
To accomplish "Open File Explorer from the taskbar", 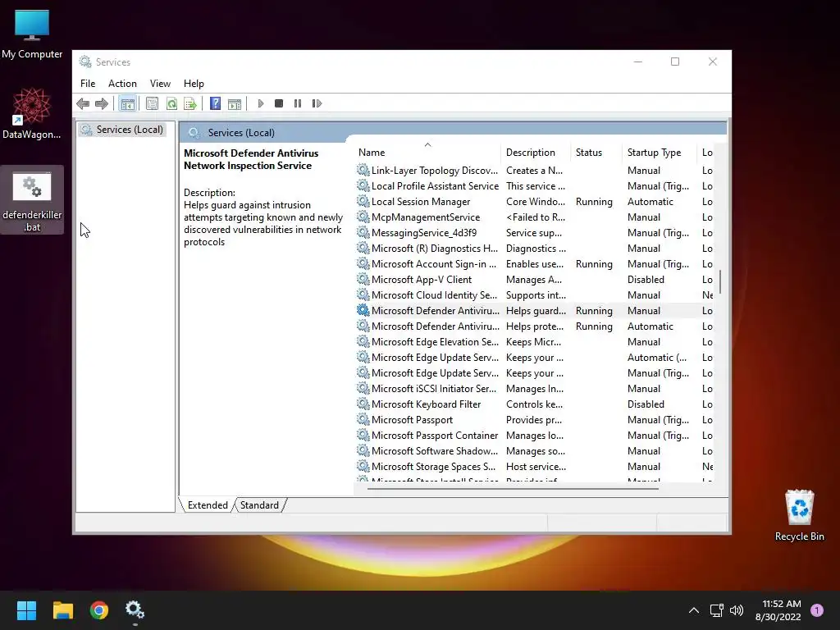I will point(62,610).
